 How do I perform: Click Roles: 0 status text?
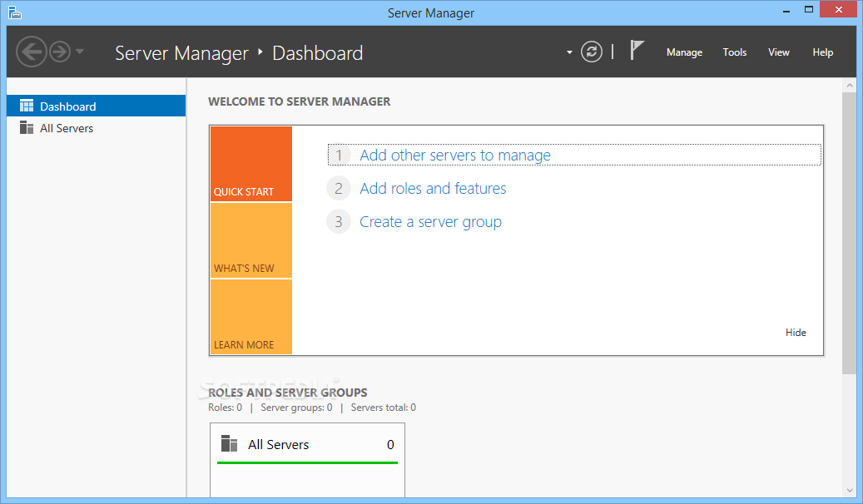tap(225, 408)
